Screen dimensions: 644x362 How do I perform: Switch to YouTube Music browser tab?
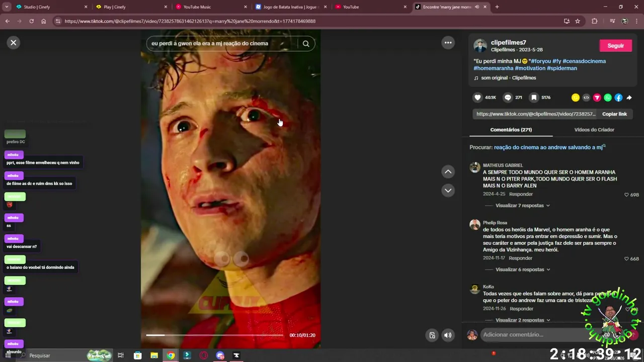pyautogui.click(x=210, y=7)
